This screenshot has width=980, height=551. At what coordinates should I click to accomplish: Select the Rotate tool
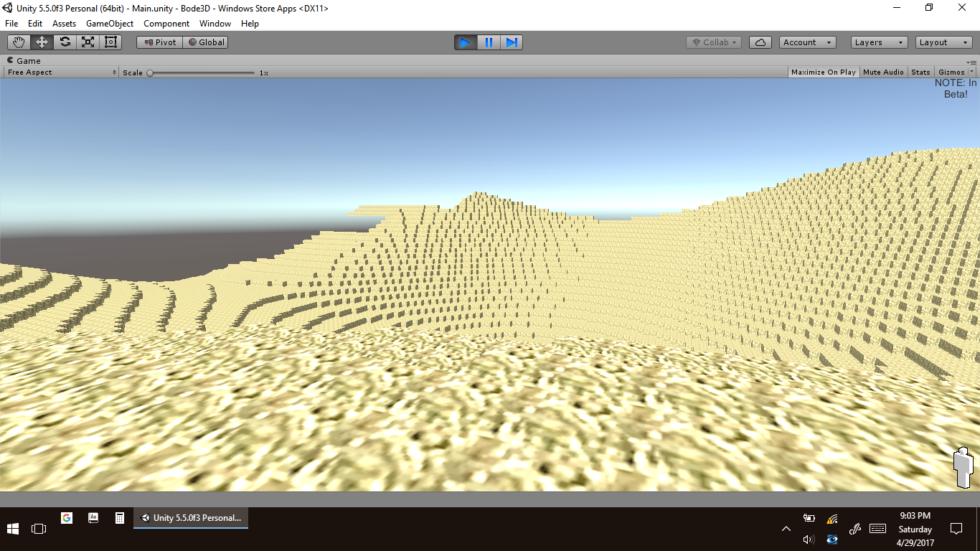tap(65, 42)
